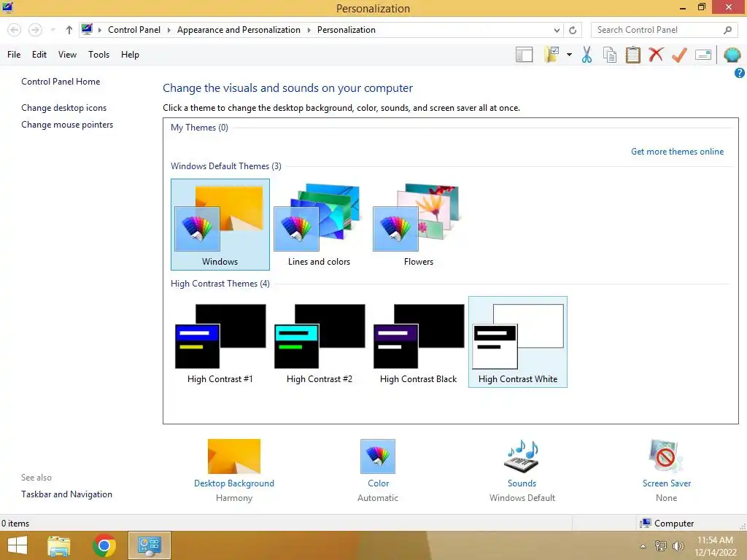Image resolution: width=747 pixels, height=560 pixels.
Task: Select the Windows theme
Action: click(x=220, y=225)
